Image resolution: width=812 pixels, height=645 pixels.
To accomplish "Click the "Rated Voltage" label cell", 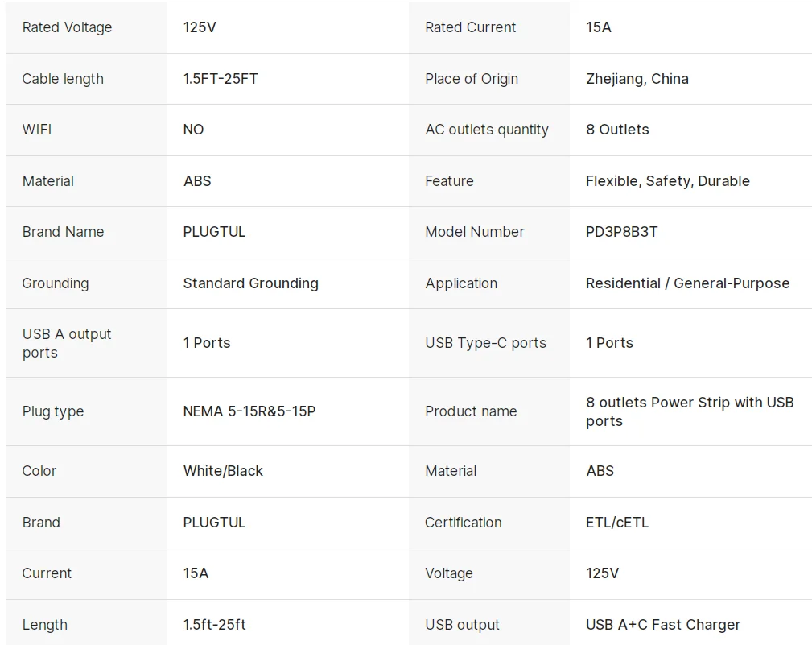I will coord(67,27).
